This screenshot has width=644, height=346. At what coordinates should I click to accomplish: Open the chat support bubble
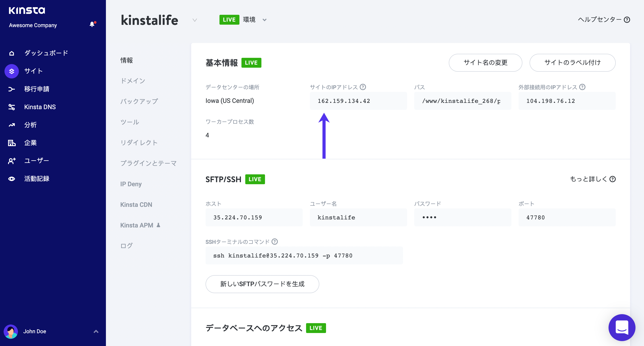(622, 327)
